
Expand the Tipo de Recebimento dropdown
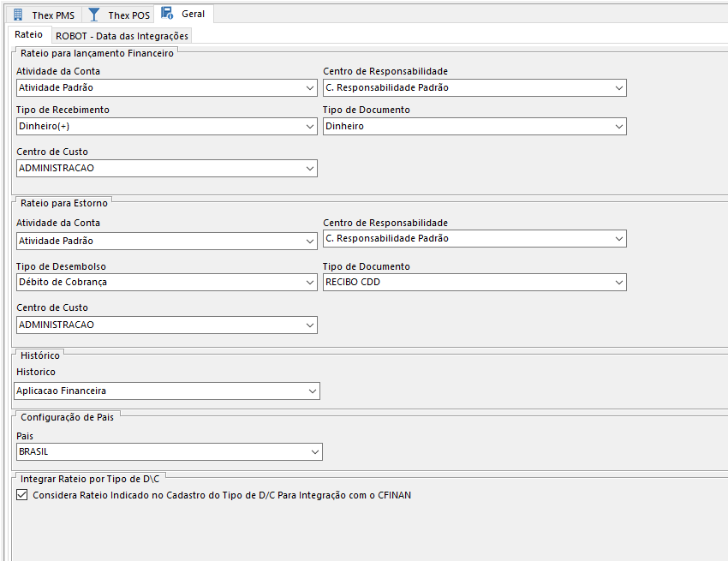pos(309,127)
